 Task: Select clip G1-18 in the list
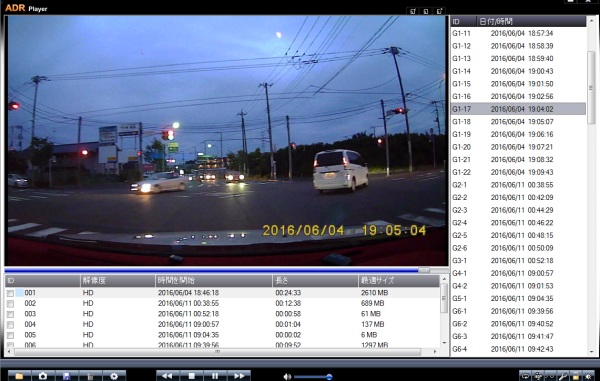pyautogui.click(x=518, y=122)
